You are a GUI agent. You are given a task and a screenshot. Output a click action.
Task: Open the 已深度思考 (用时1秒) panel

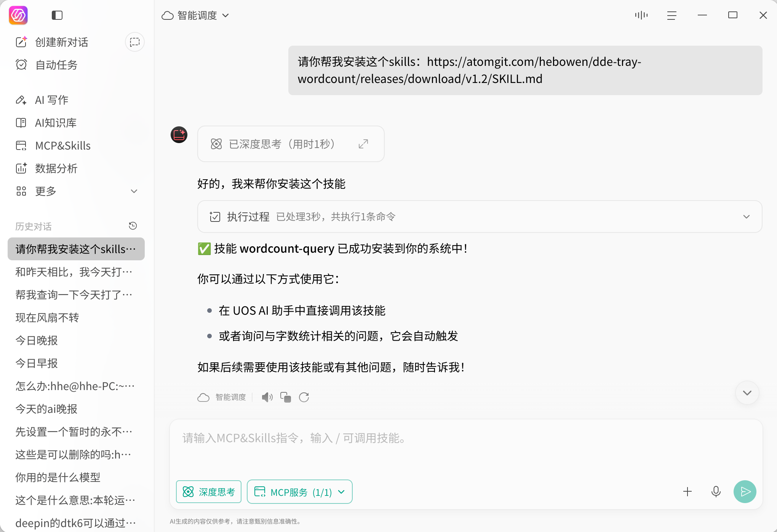click(x=291, y=144)
